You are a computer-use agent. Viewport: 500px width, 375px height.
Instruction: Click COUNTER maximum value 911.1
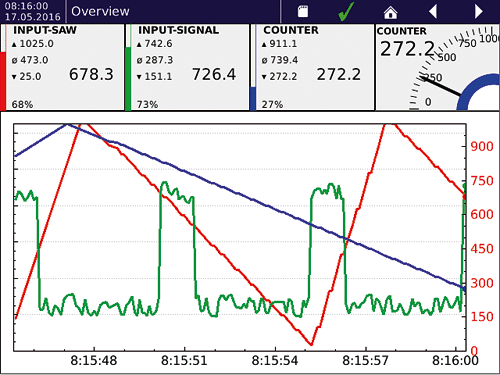click(x=283, y=44)
